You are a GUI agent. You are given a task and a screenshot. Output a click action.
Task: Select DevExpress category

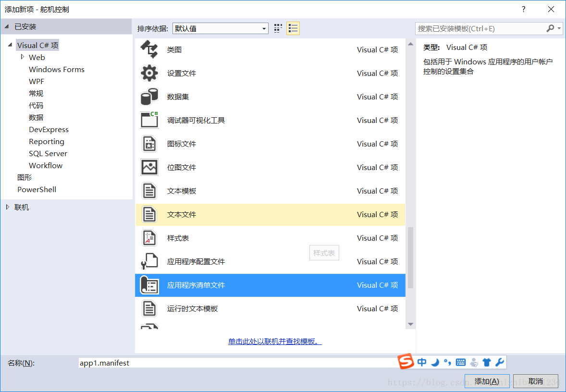pyautogui.click(x=49, y=129)
